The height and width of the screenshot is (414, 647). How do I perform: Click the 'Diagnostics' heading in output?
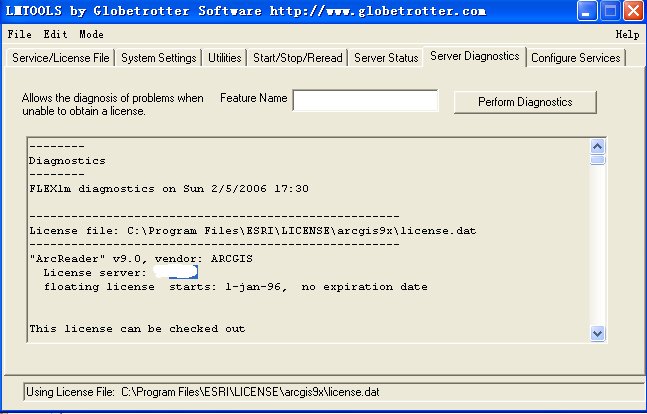pos(67,161)
